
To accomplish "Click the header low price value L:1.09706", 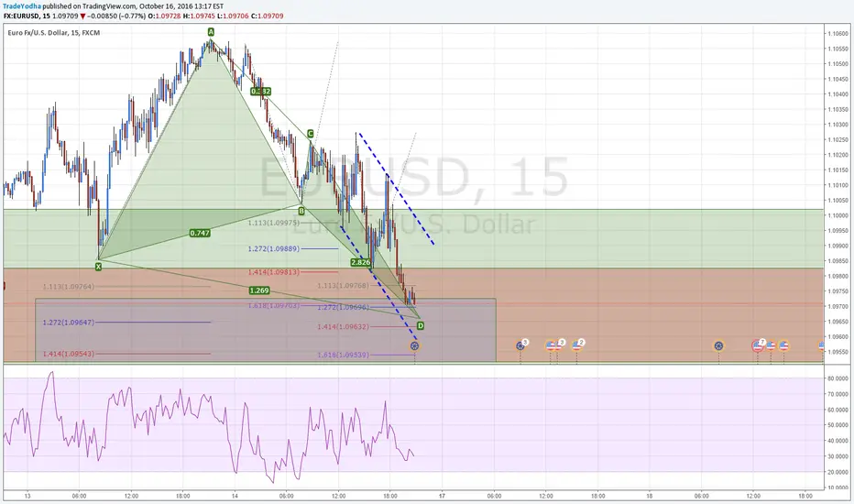I will 233,16.
